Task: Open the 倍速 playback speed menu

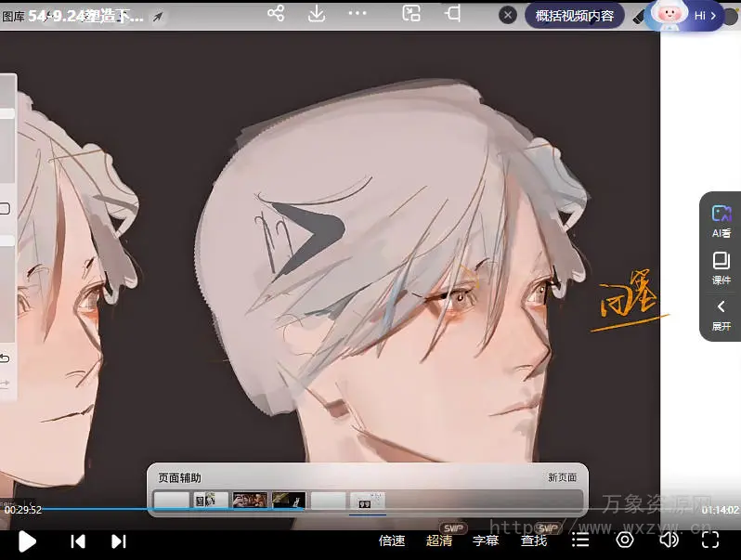Action: (392, 540)
